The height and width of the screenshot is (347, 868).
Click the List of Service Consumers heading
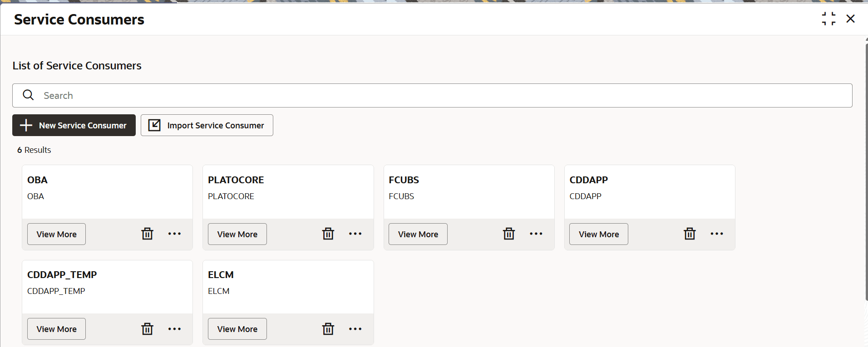pyautogui.click(x=77, y=66)
